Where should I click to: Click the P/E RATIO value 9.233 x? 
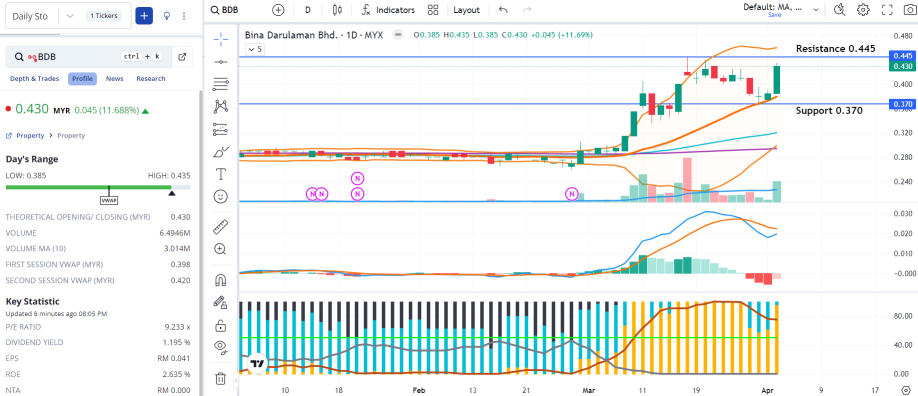[x=177, y=326]
